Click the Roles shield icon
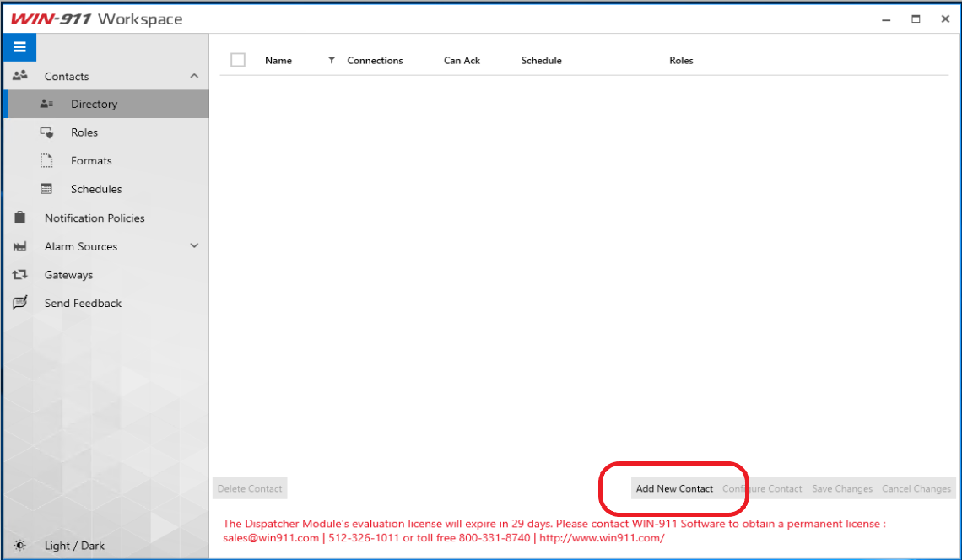The width and height of the screenshot is (962, 560). (x=46, y=132)
